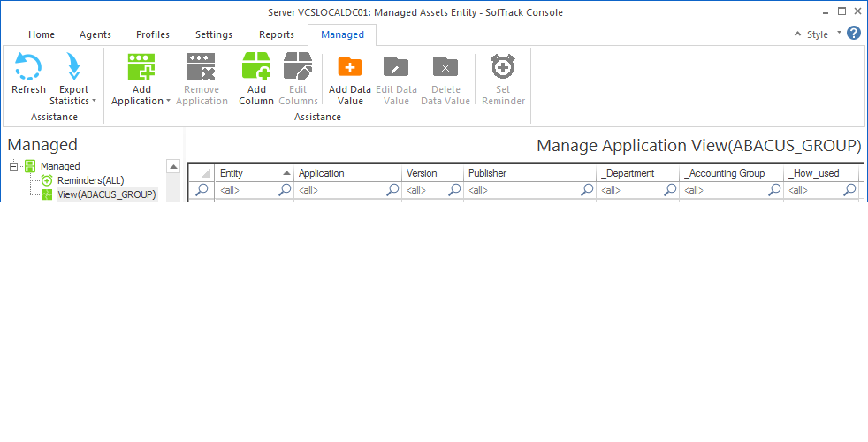Click the Add Column icon
Viewport: 868px width, 442px height.
(x=256, y=67)
